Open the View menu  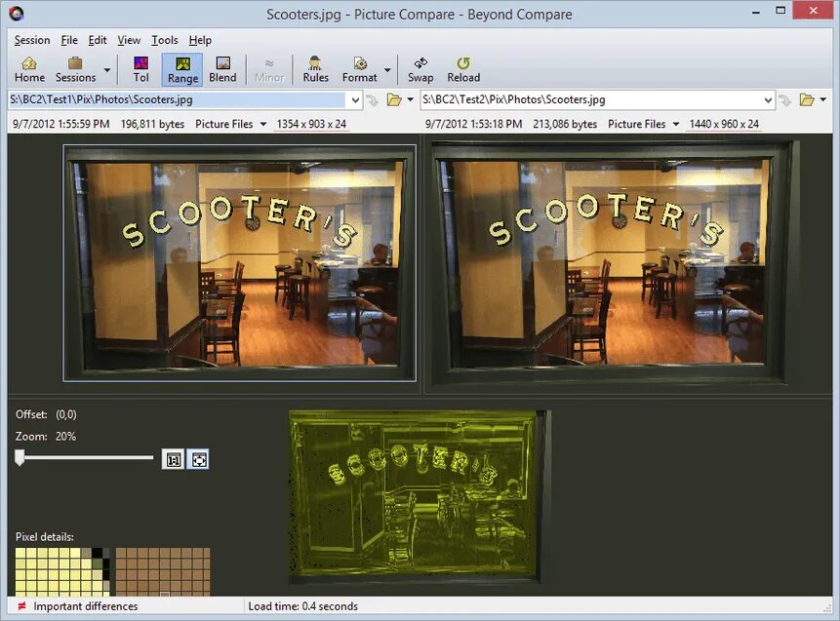tap(129, 40)
